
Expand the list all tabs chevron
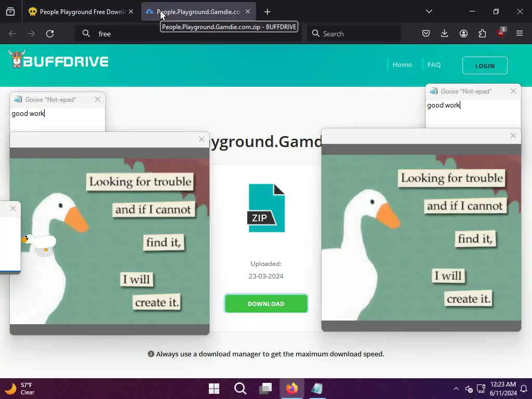click(x=429, y=11)
